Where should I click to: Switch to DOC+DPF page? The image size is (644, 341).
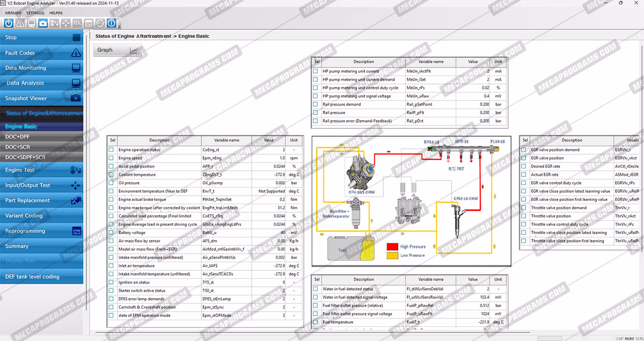[41, 137]
